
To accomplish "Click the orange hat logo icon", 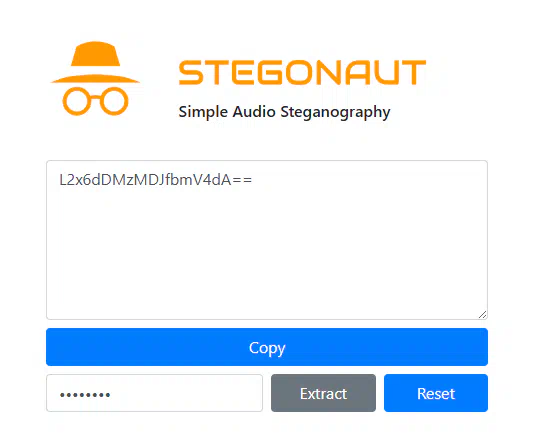I will 95,79.
